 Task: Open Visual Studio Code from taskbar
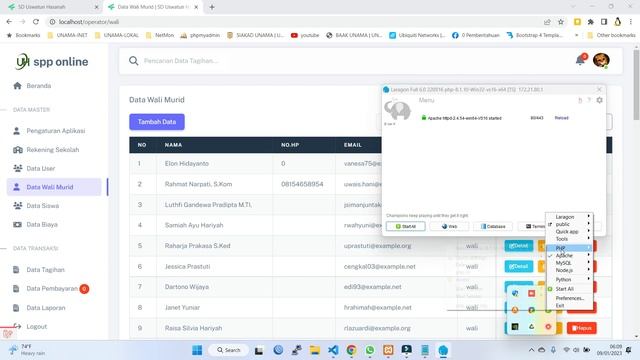tap(333, 350)
